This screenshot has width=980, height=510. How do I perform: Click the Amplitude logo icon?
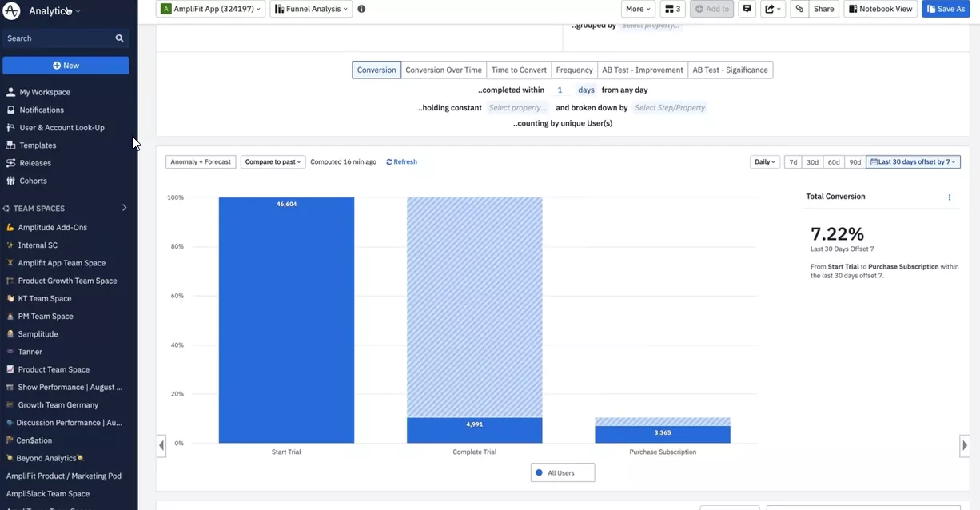click(x=12, y=11)
